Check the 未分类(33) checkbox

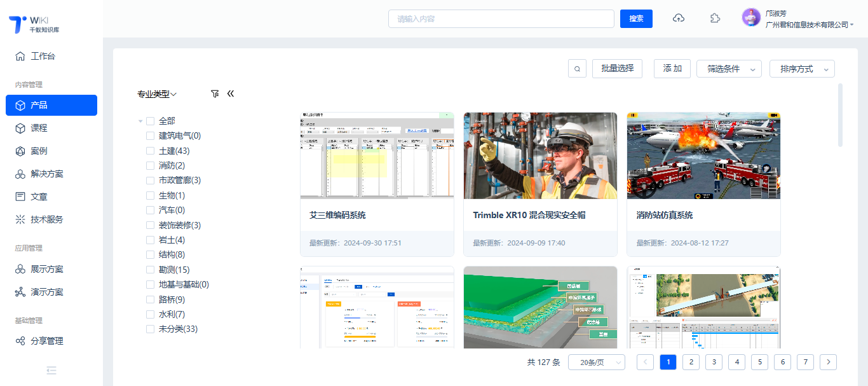151,329
